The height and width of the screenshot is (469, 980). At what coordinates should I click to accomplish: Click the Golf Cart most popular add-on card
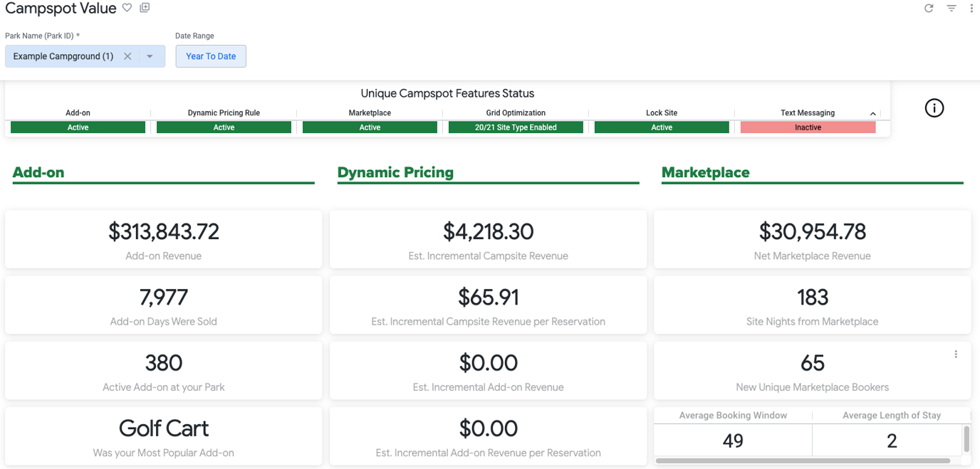pyautogui.click(x=163, y=436)
